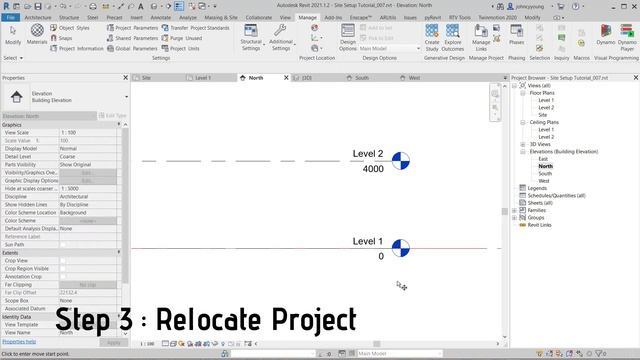Viewport: 640px width, 360px height.
Task: Open the Architecture ribbon tab
Action: 38,18
